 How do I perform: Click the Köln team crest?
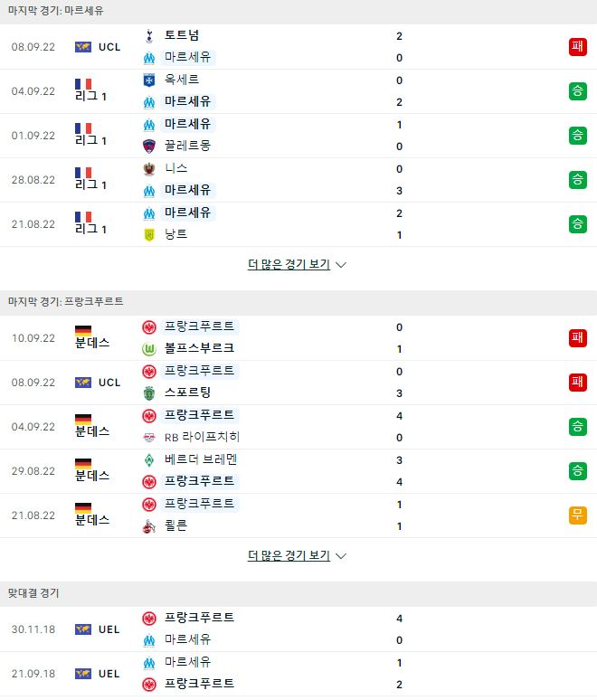pos(149,526)
